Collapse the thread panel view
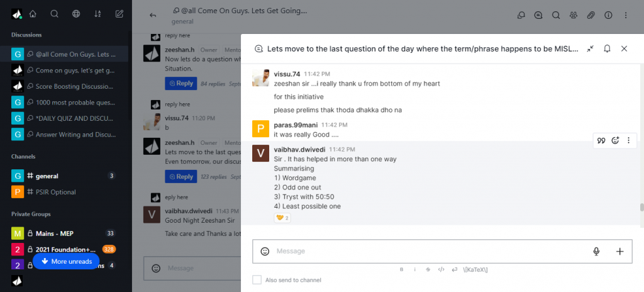Screen dimensions: 644x292 click(x=590, y=48)
